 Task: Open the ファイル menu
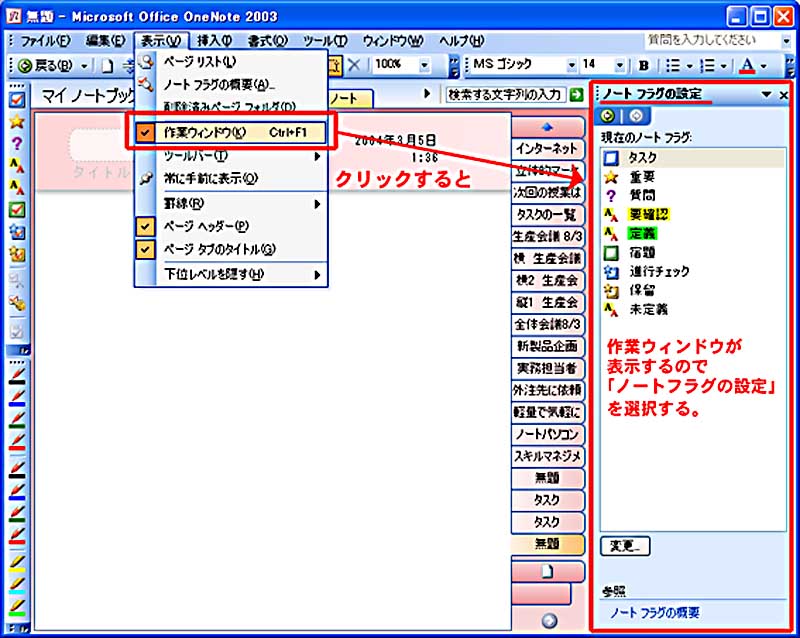coord(45,40)
